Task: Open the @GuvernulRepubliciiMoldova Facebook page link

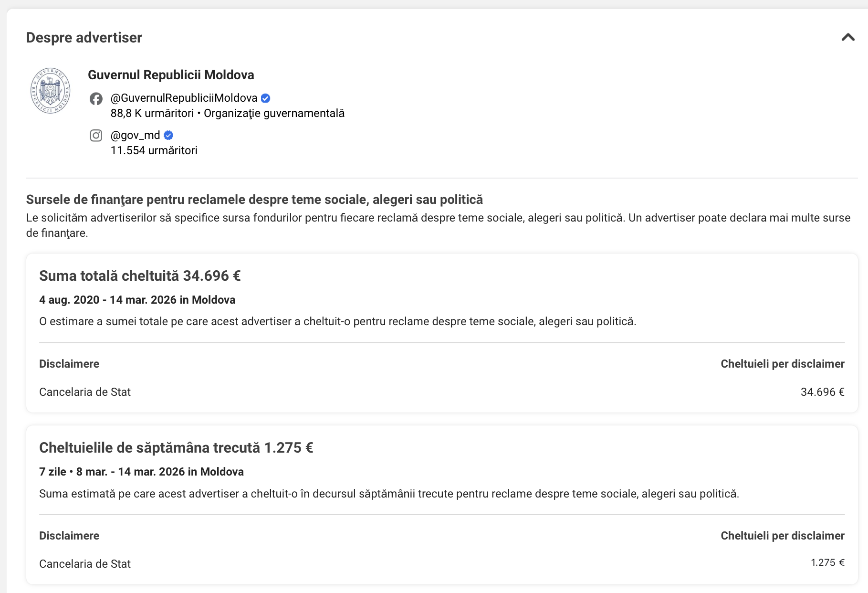Action: [184, 98]
